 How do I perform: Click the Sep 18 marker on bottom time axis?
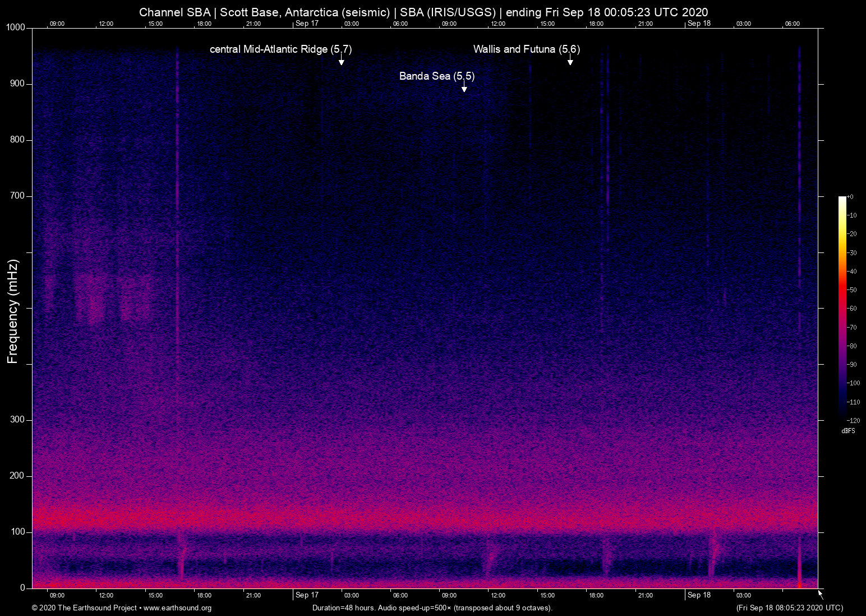click(x=699, y=595)
